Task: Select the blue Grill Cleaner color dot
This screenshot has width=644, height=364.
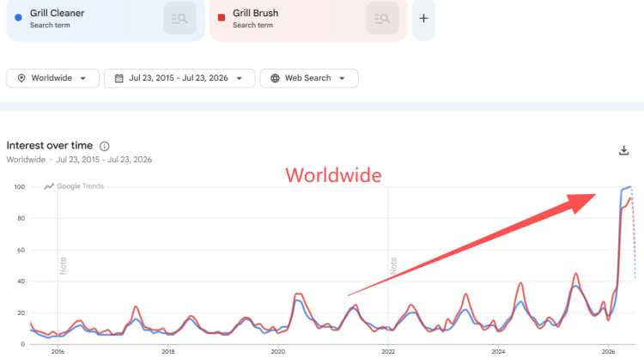Action: (18, 18)
